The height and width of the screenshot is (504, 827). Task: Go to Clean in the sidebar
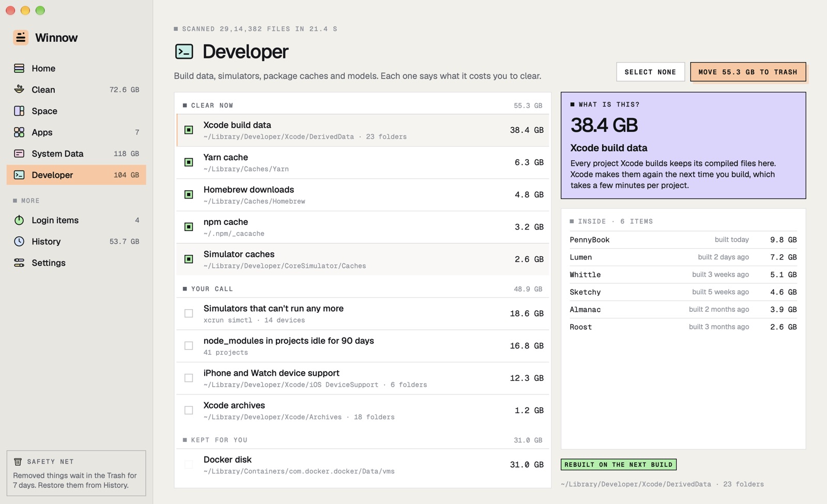click(x=76, y=89)
